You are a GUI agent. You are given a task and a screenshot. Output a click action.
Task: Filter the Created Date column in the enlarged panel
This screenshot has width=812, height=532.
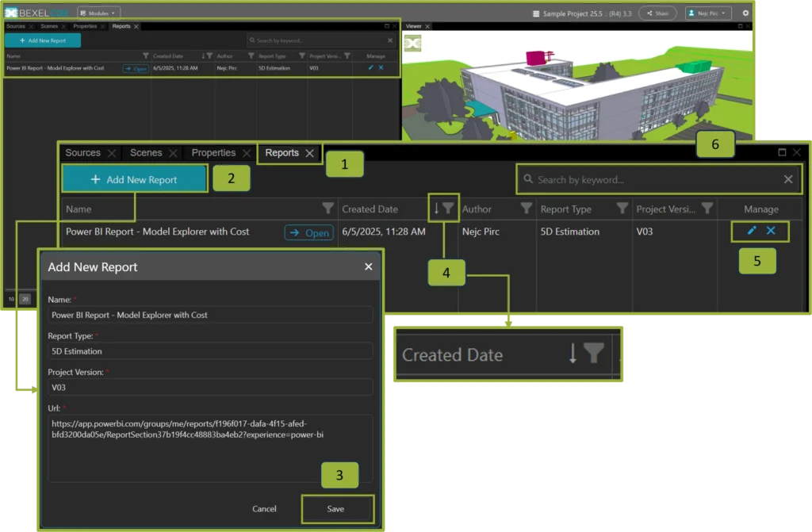(x=449, y=209)
